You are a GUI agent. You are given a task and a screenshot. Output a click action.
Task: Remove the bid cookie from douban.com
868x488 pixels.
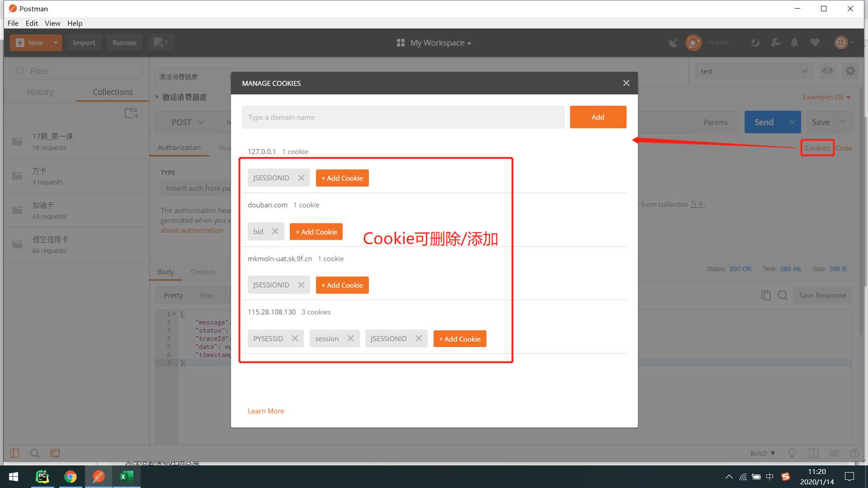[x=274, y=231]
